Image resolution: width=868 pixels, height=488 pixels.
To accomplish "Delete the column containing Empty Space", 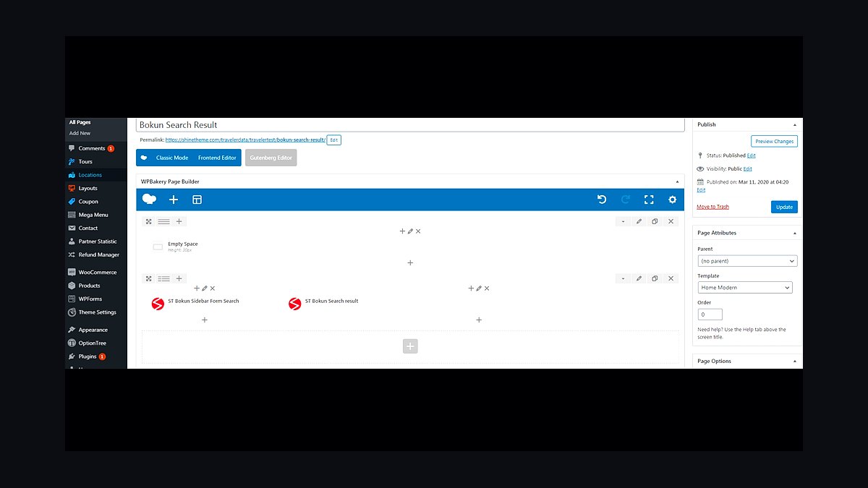I will [x=418, y=231].
